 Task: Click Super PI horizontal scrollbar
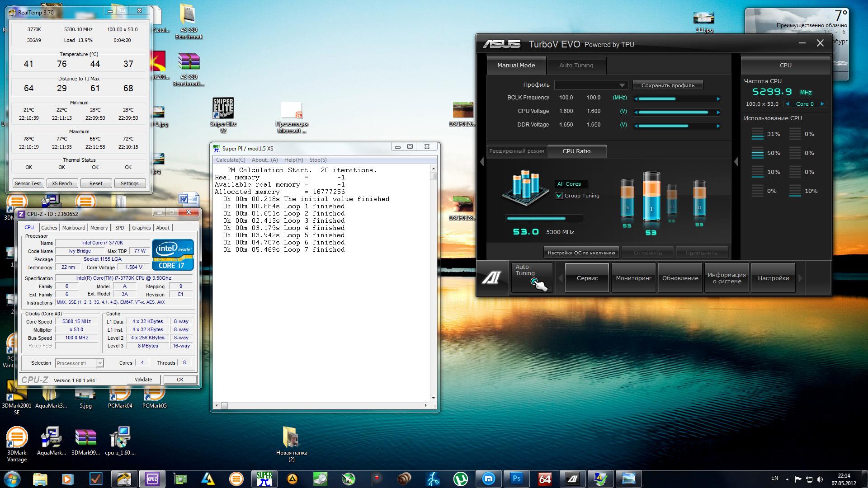tap(321, 405)
